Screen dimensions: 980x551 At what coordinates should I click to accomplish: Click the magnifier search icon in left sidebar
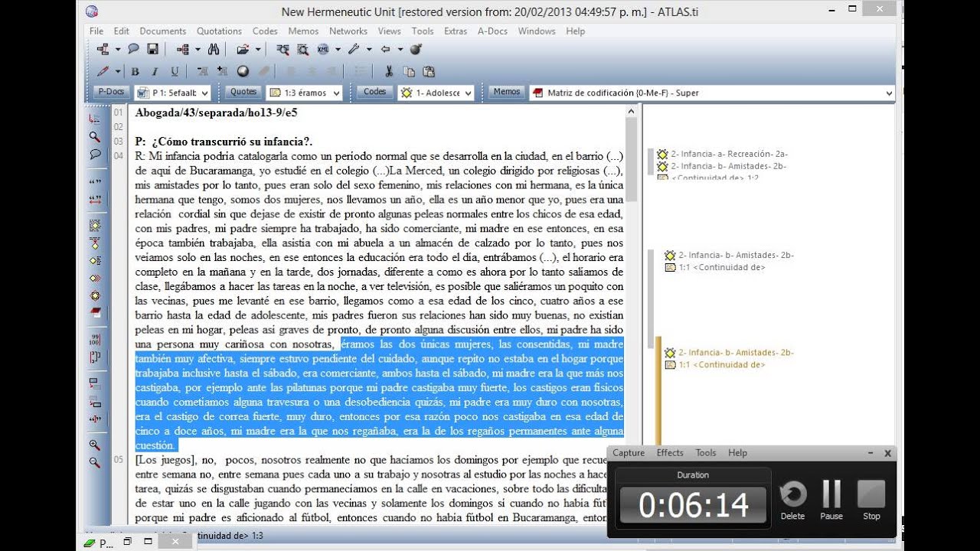point(95,136)
